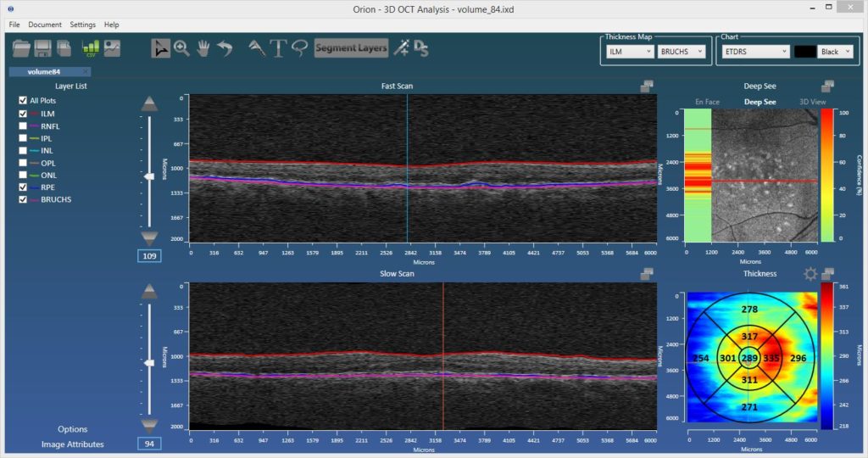Image resolution: width=868 pixels, height=458 pixels.
Task: Click the DS Deep See icon
Action: 421,48
